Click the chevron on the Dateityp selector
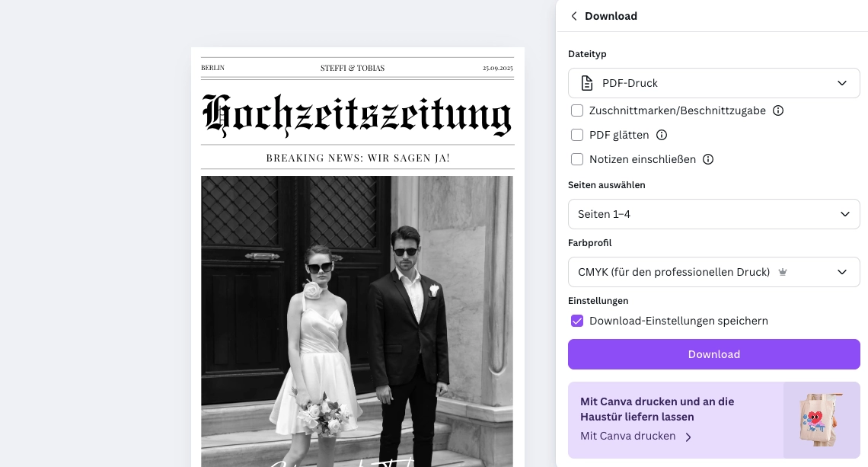Screen dimensions: 868x467 point(842,83)
